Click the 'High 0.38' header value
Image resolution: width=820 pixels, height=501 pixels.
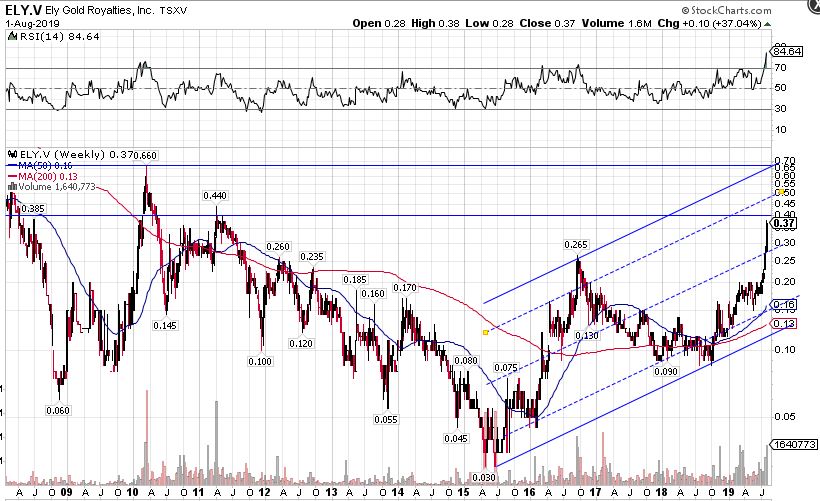click(434, 24)
